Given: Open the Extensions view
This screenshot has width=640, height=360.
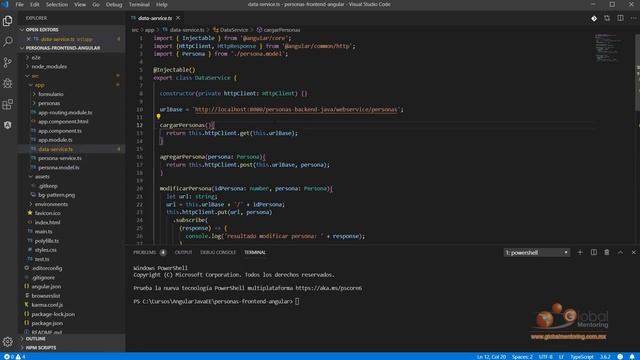Looking at the screenshot, I should point(8,104).
